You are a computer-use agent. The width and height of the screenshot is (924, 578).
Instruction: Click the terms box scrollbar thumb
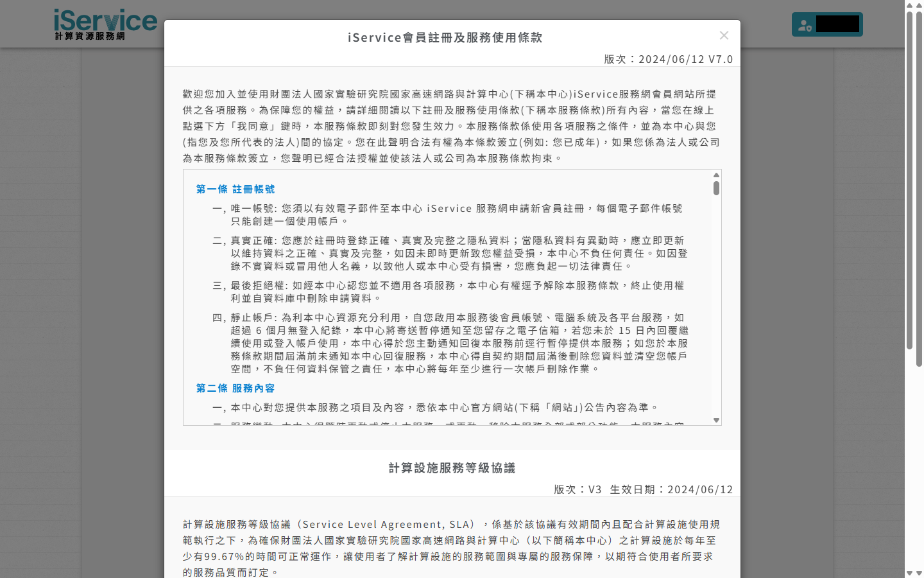tap(716, 188)
